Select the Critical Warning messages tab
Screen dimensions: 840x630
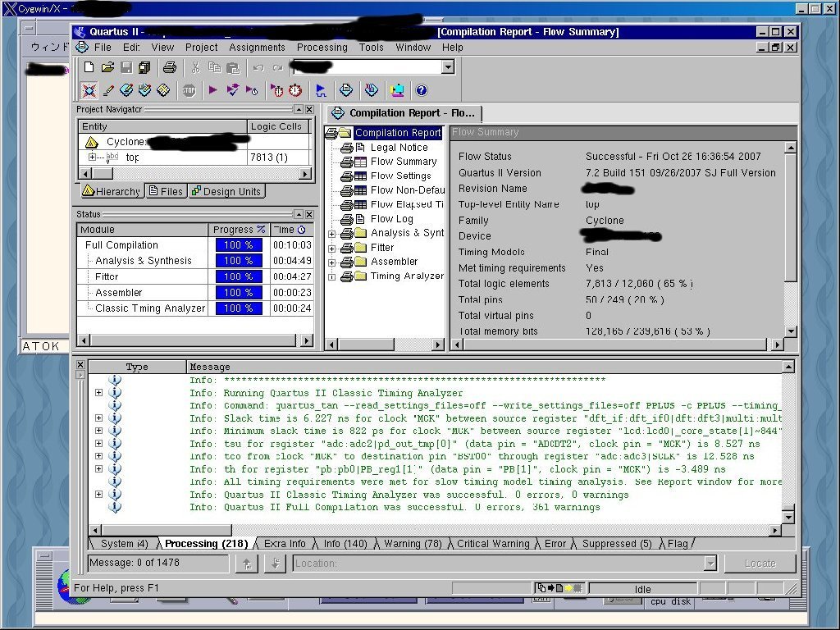(493, 543)
